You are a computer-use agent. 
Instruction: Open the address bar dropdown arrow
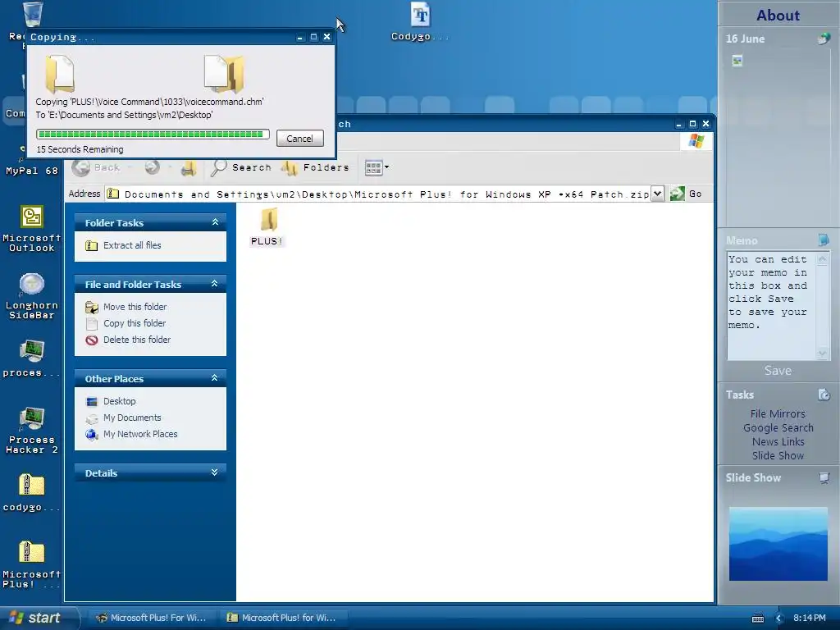tap(657, 194)
